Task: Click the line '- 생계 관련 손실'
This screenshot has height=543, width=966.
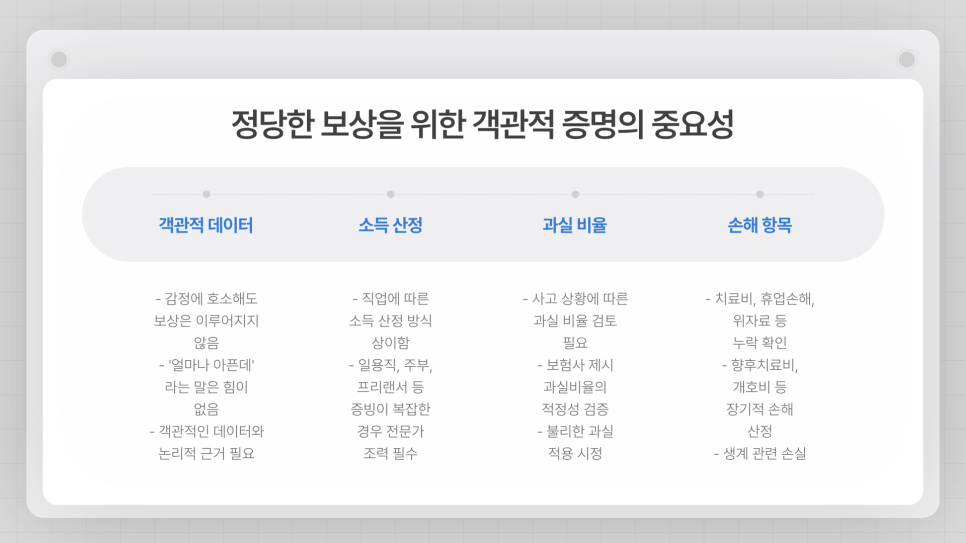Action: tap(760, 454)
